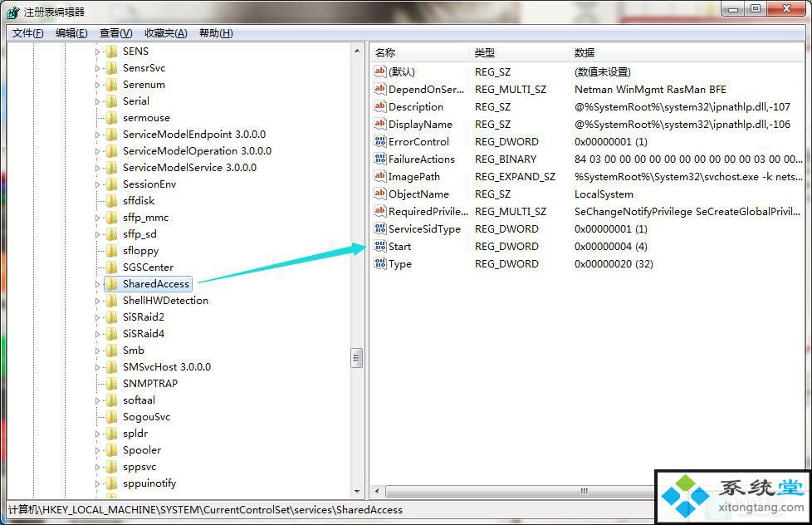The height and width of the screenshot is (525, 812).
Task: Click the Start DWORD value icon
Action: pos(380,246)
